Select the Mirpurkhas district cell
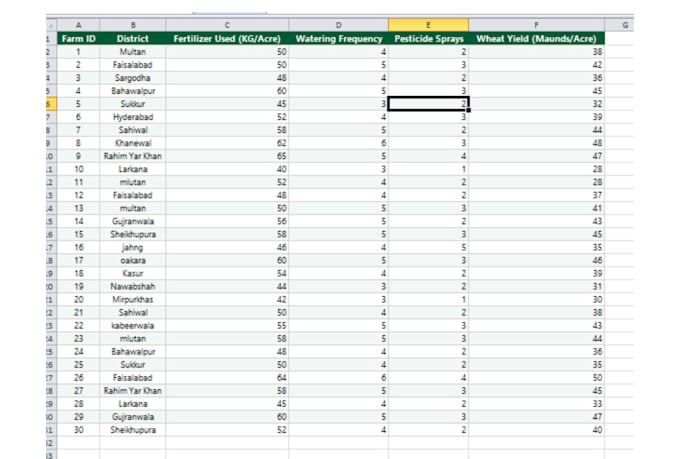This screenshot has height=459, width=680. [x=133, y=299]
